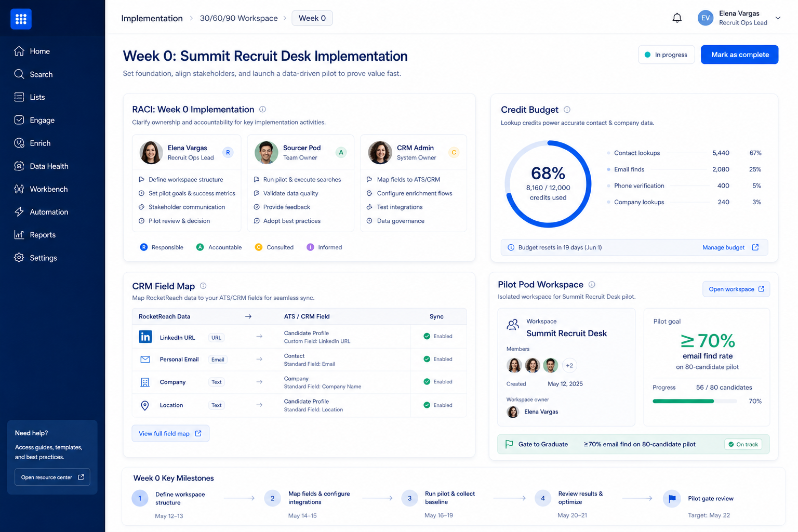Click the LinkedIn icon in field map
Viewport: 798px width, 532px height.
click(x=145, y=337)
